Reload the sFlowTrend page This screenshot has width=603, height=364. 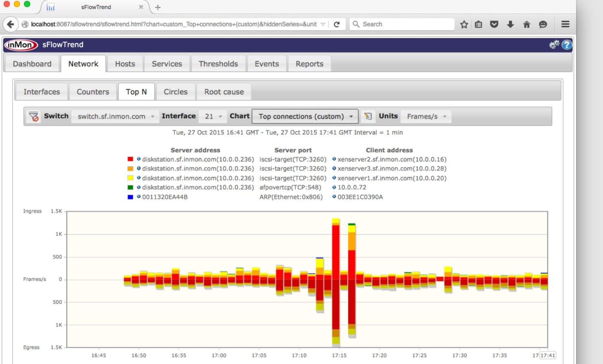(x=336, y=24)
